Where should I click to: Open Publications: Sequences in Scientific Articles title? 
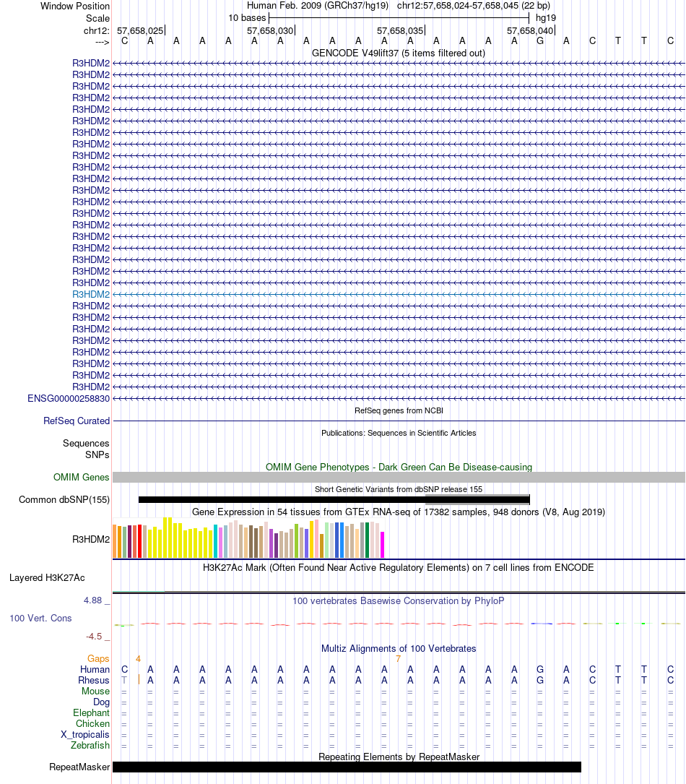(399, 433)
